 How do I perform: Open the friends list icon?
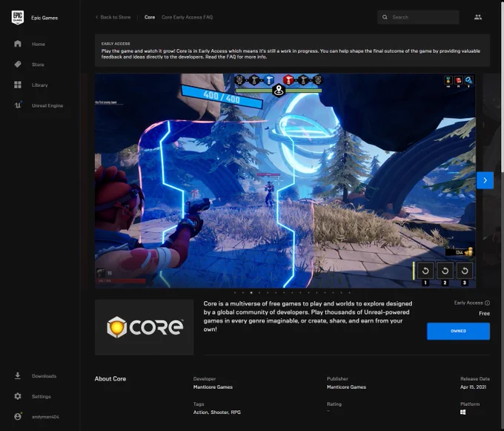[478, 17]
